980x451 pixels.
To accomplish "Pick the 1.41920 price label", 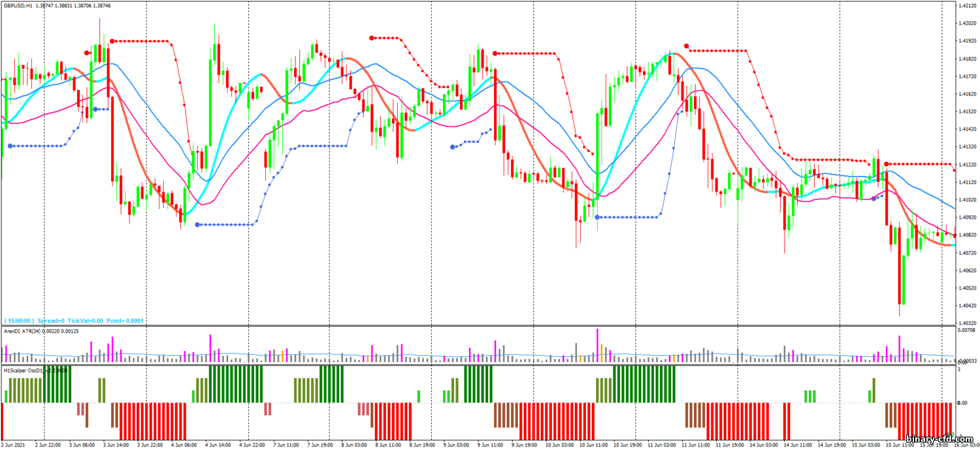I will tap(967, 41).
